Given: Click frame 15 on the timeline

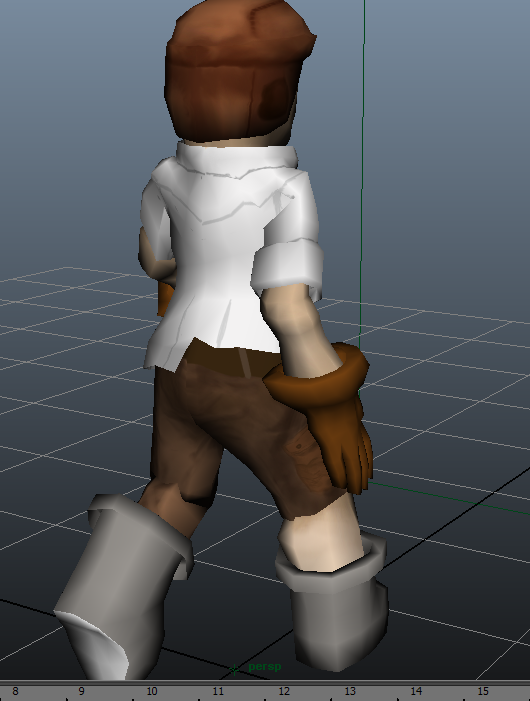Looking at the screenshot, I should (483, 691).
